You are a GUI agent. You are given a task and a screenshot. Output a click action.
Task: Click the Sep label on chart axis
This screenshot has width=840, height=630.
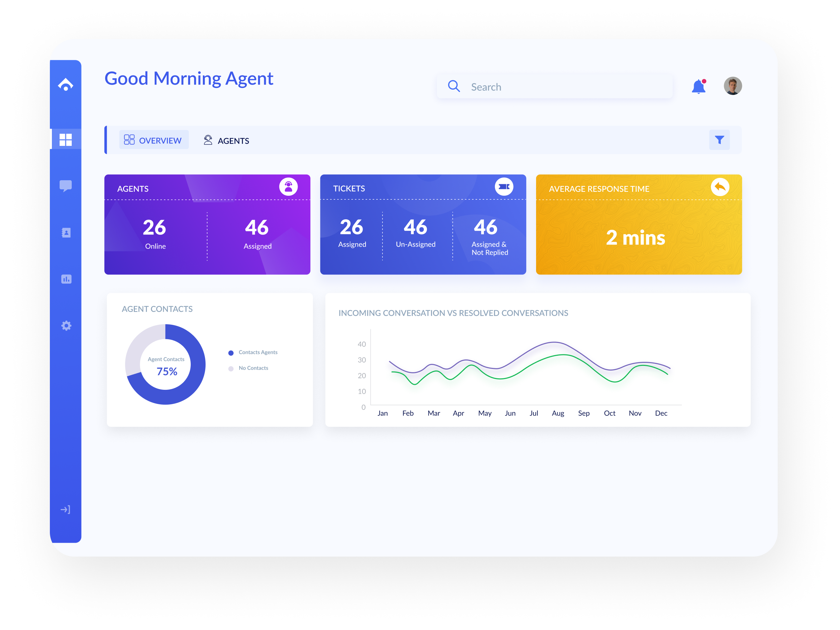[x=584, y=413]
